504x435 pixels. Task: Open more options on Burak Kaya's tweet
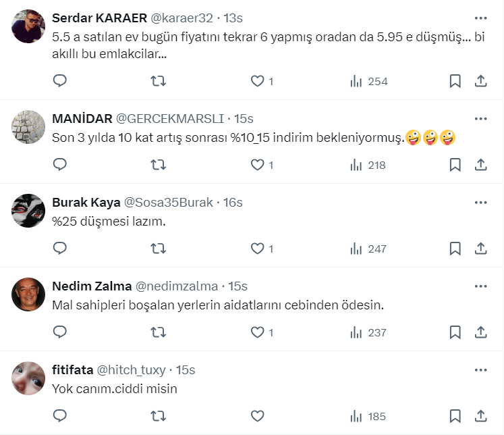pyautogui.click(x=480, y=203)
